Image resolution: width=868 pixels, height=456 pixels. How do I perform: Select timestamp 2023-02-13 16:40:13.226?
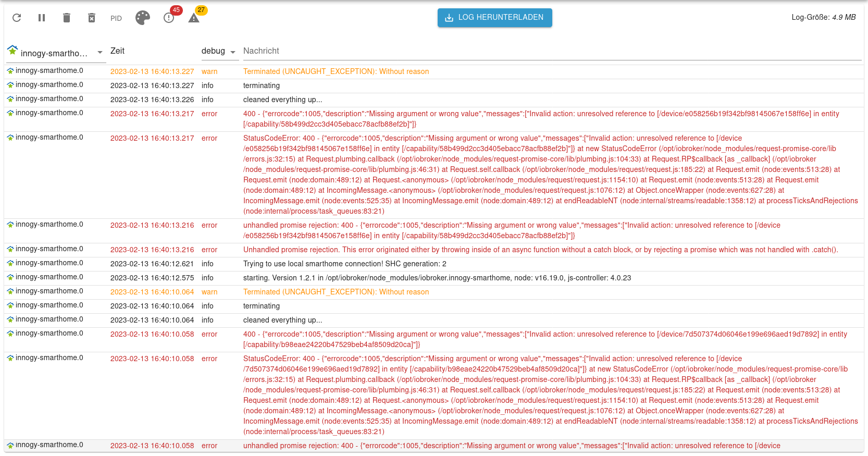[152, 100]
